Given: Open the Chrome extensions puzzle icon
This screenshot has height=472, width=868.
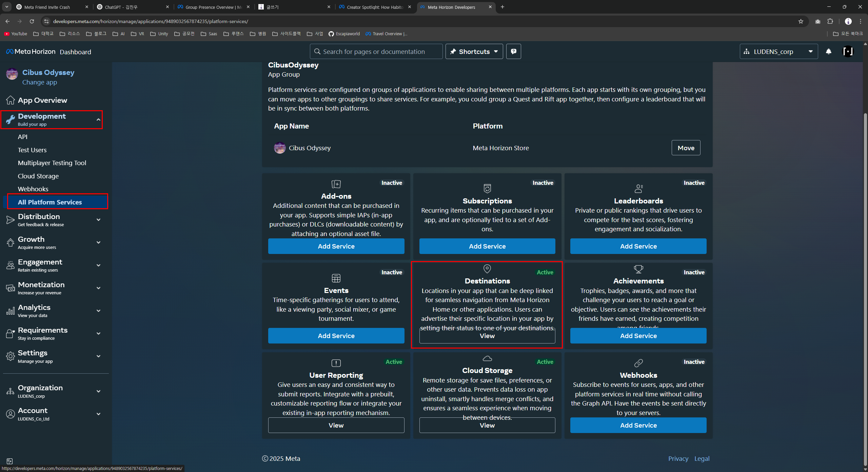Looking at the screenshot, I should pos(830,21).
